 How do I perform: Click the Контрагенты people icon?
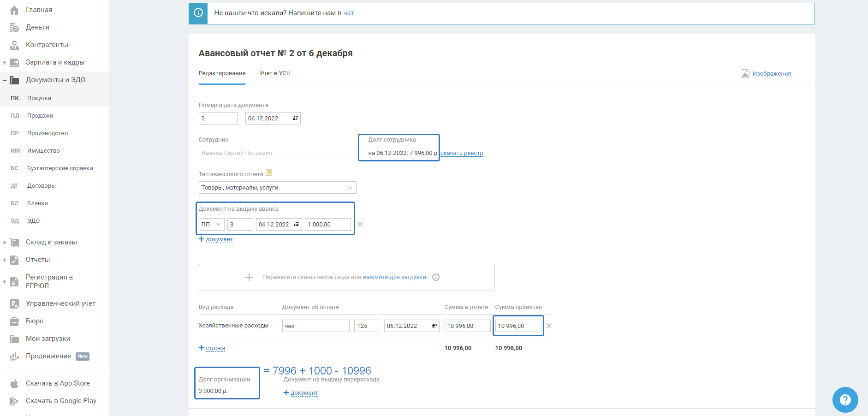pyautogui.click(x=14, y=45)
